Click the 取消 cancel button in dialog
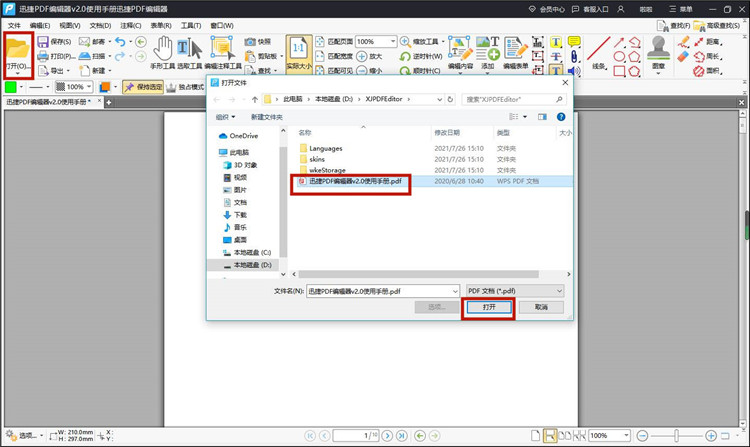This screenshot has width=750, height=447. pyautogui.click(x=541, y=307)
